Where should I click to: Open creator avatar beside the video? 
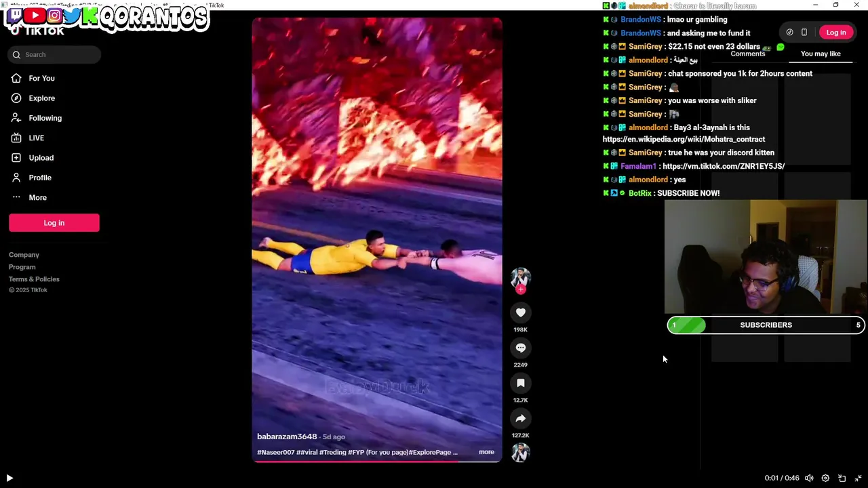pyautogui.click(x=520, y=277)
